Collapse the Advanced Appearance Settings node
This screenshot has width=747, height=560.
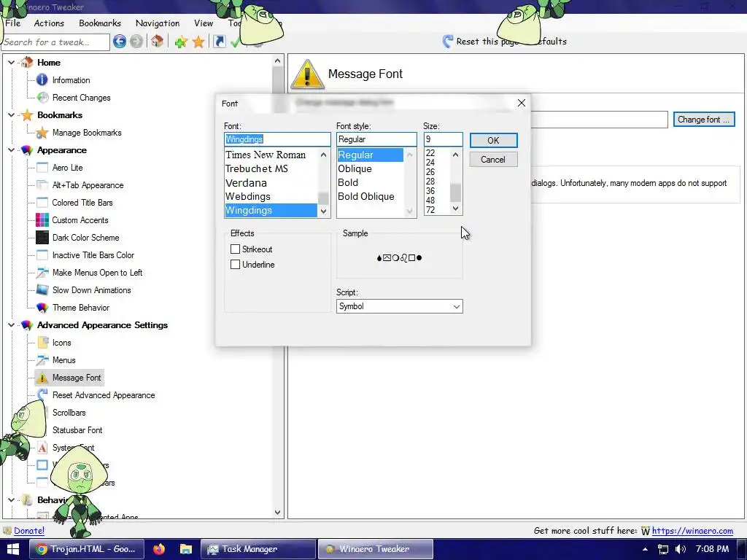(12, 324)
